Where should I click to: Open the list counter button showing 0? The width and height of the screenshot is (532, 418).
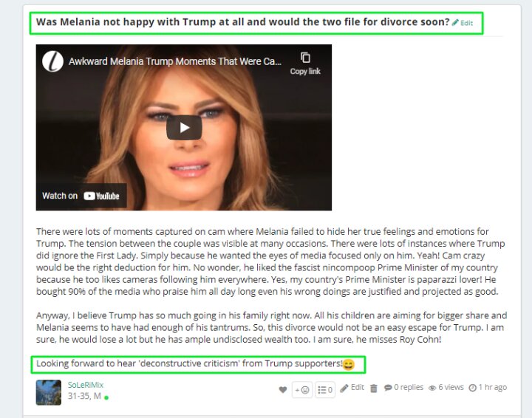click(325, 390)
